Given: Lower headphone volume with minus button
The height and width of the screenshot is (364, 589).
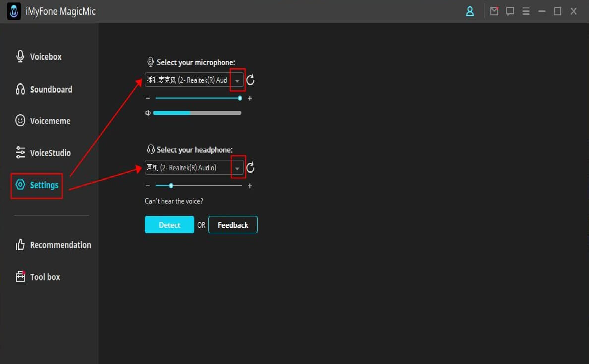Looking at the screenshot, I should pyautogui.click(x=148, y=186).
